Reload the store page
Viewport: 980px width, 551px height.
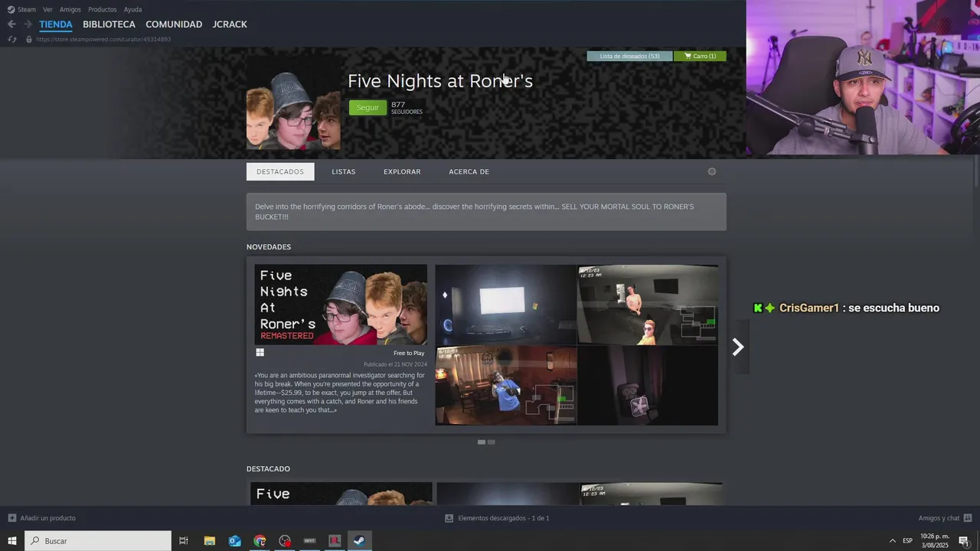(x=11, y=39)
